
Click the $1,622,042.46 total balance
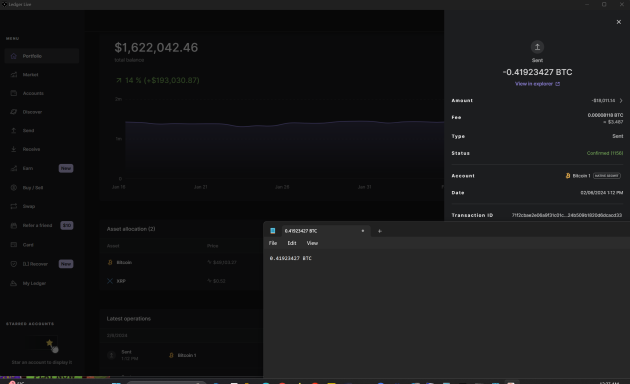156,47
